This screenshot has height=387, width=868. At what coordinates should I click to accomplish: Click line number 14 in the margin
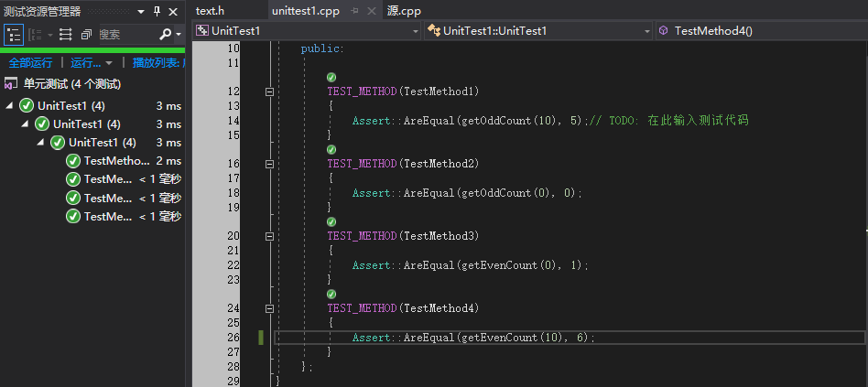point(233,121)
